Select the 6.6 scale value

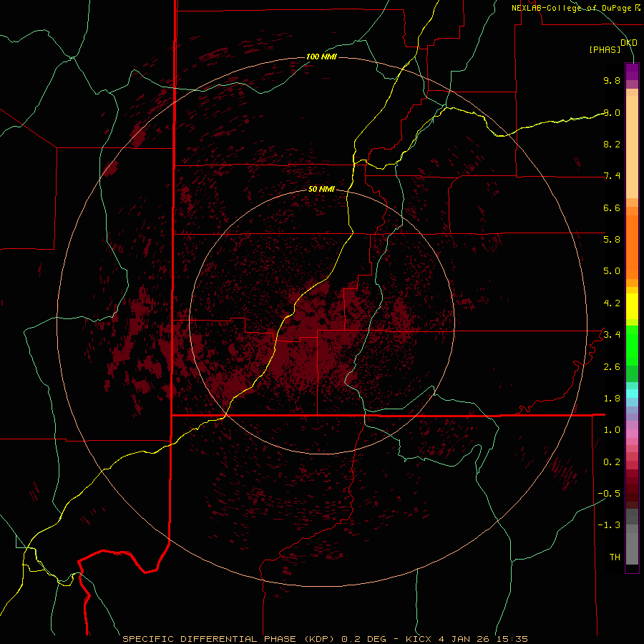click(612, 208)
